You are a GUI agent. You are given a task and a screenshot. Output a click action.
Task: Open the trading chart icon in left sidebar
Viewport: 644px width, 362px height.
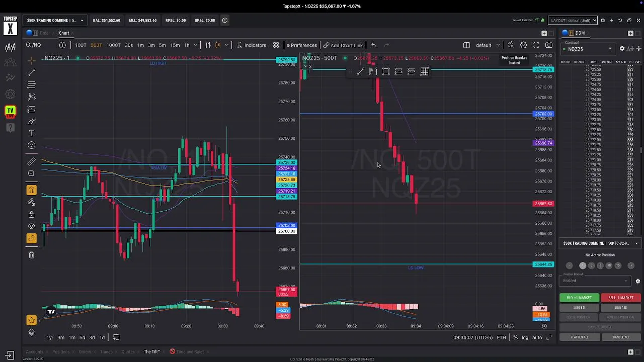coord(10,48)
